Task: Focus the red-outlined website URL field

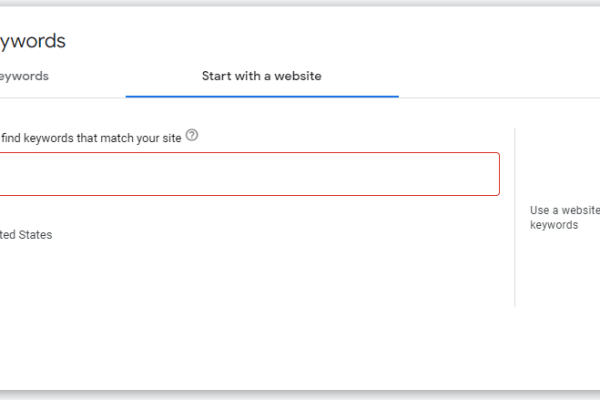Action: pyautogui.click(x=249, y=174)
